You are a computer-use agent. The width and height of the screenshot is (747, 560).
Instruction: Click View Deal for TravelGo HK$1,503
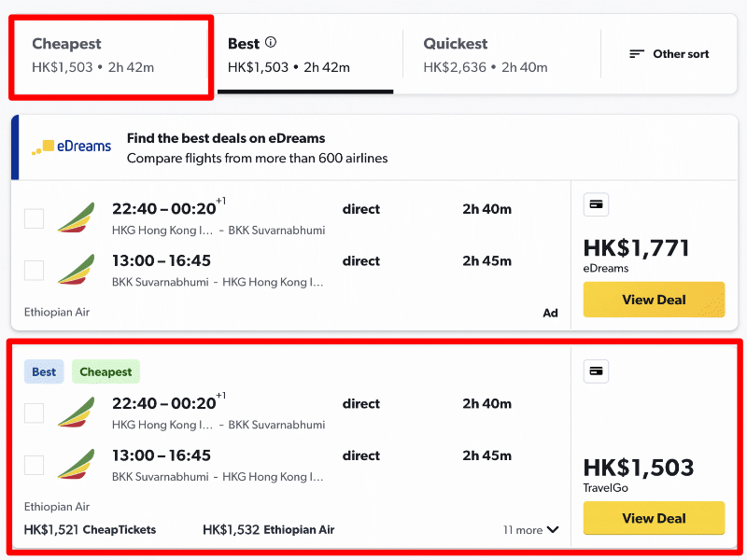point(655,518)
